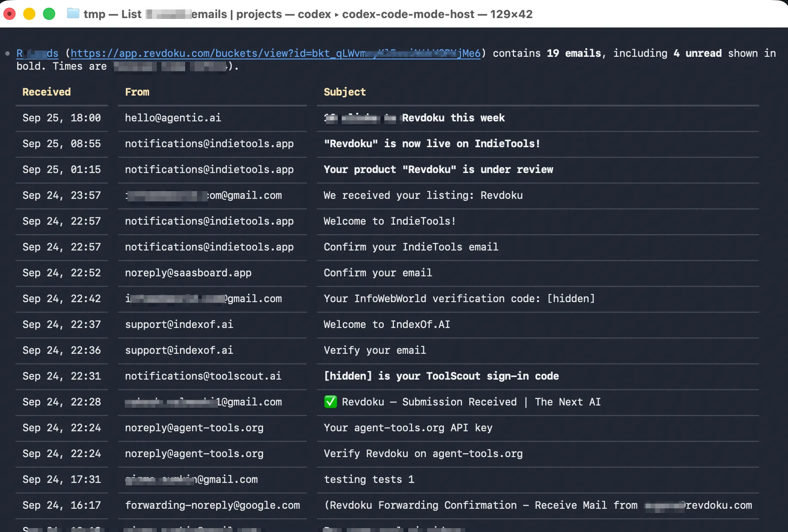Click subject [hidden] is your ToolScout sign-in code
This screenshot has height=532, width=788.
click(441, 376)
